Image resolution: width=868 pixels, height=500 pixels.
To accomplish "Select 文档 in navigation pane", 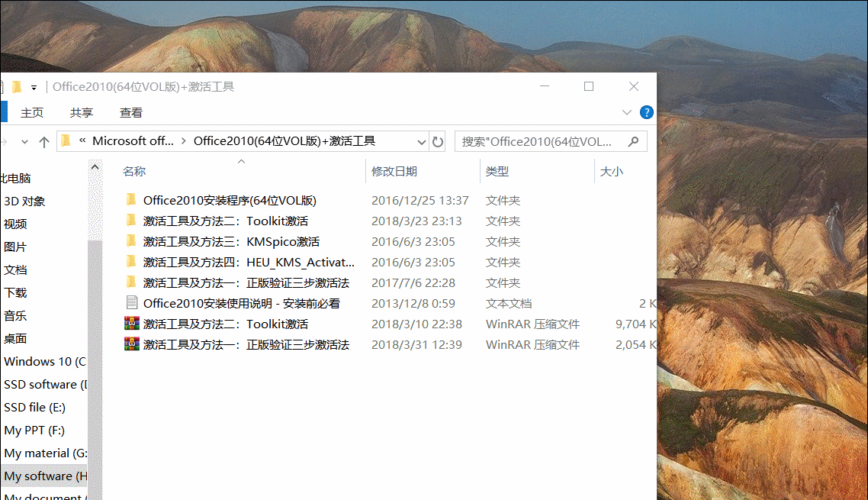I will click(x=15, y=270).
